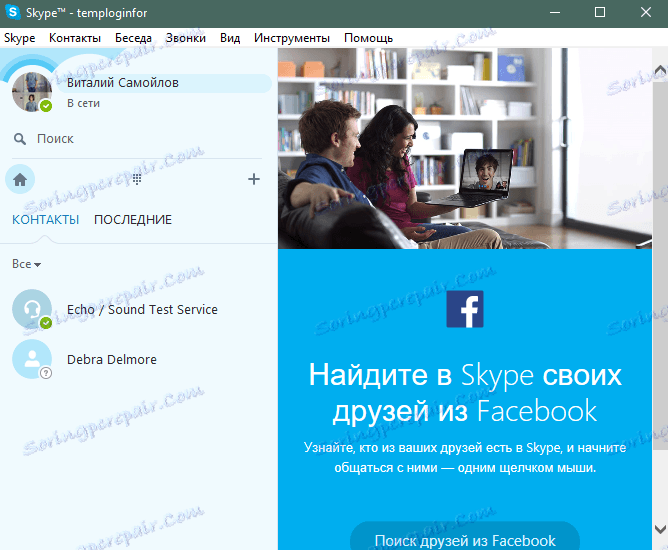This screenshot has width=668, height=550.
Task: Click the search magnifier icon
Action: pos(20,139)
